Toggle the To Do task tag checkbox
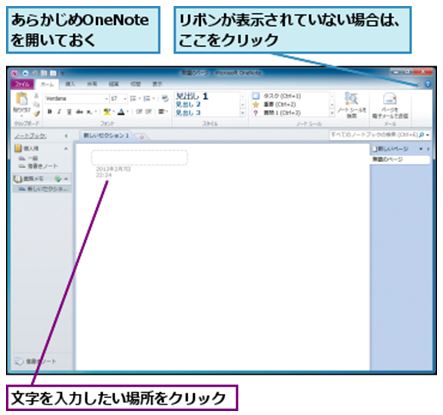 click(256, 96)
